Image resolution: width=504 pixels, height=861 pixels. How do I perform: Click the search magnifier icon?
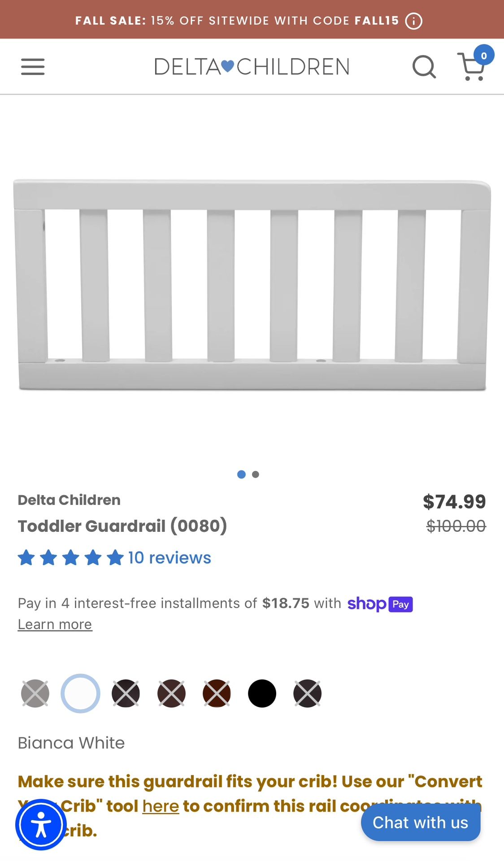[424, 66]
